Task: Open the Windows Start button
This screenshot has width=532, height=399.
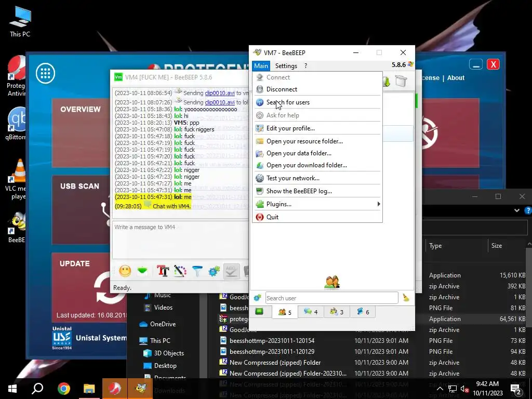Action: [12, 389]
